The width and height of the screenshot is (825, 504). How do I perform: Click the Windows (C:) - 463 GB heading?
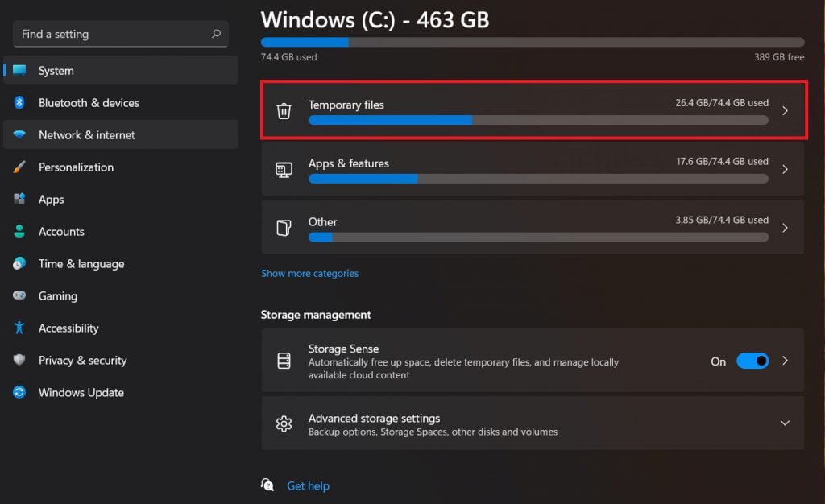pyautogui.click(x=375, y=20)
